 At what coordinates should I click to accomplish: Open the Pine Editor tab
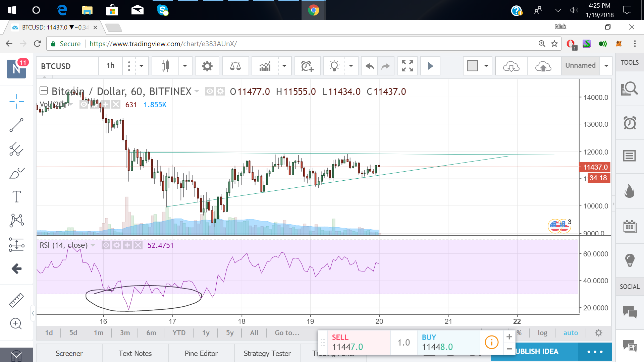[201, 353]
